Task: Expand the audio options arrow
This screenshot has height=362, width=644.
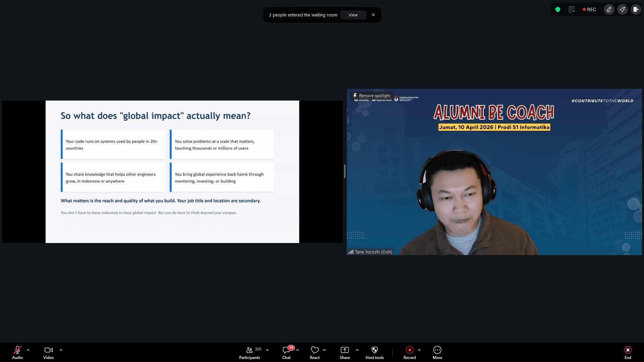Action: coord(28,350)
